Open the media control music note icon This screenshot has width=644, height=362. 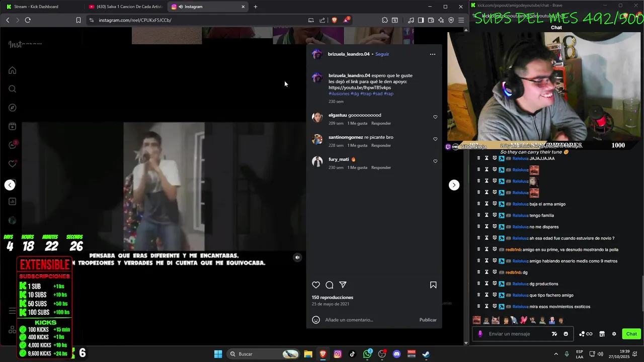tap(411, 20)
